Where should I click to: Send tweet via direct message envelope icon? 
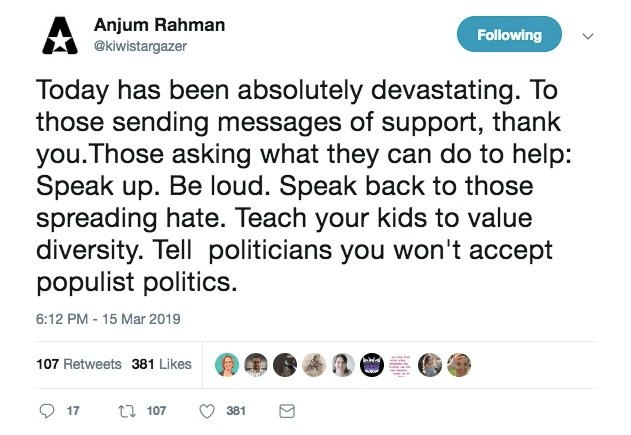pos(285,411)
